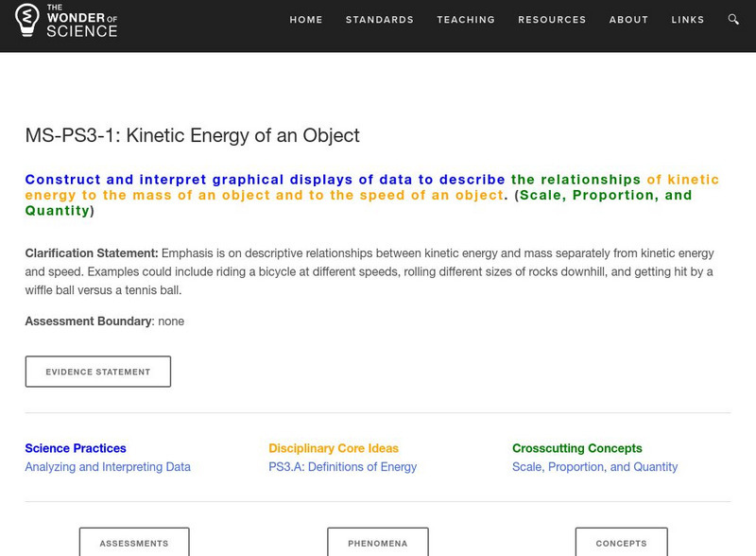Screen dimensions: 756x556
Task: Open the Home menu item
Action: [x=306, y=20]
